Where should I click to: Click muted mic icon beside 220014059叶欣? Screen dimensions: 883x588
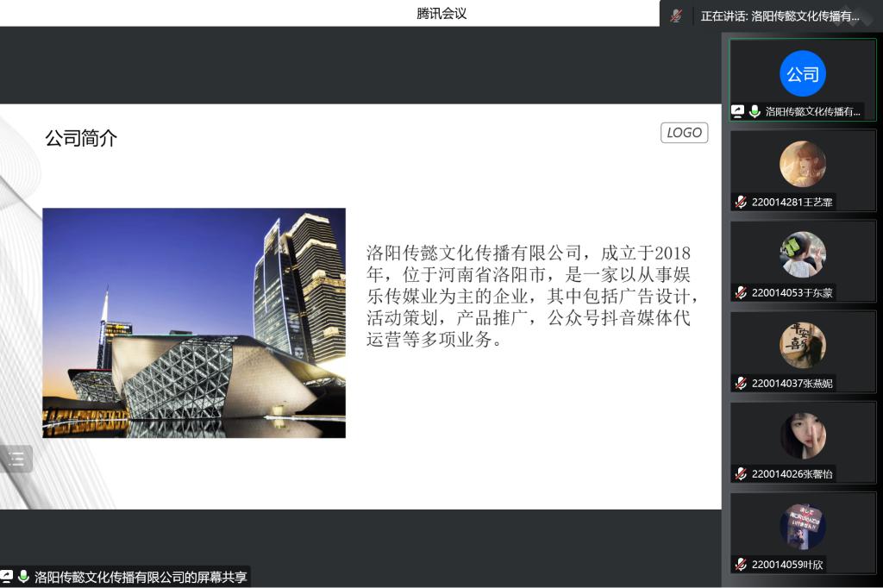(741, 565)
